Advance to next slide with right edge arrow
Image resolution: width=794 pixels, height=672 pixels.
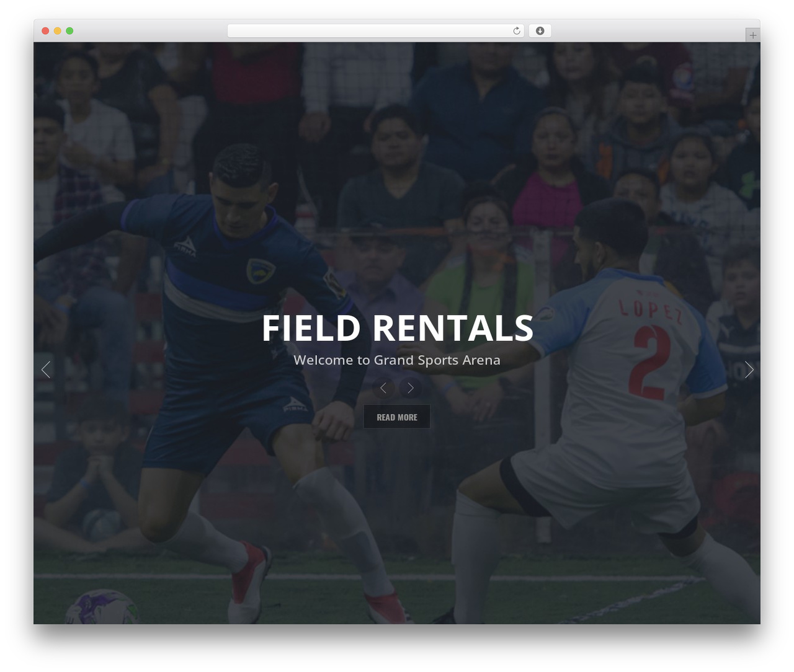point(749,370)
